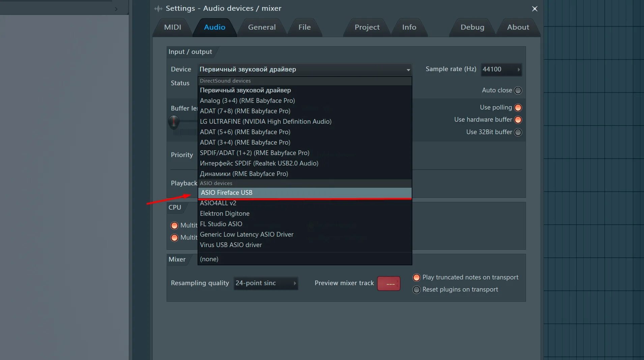Viewport: 644px width, 360px height.
Task: Click the Preview mixer track selector
Action: point(388,283)
